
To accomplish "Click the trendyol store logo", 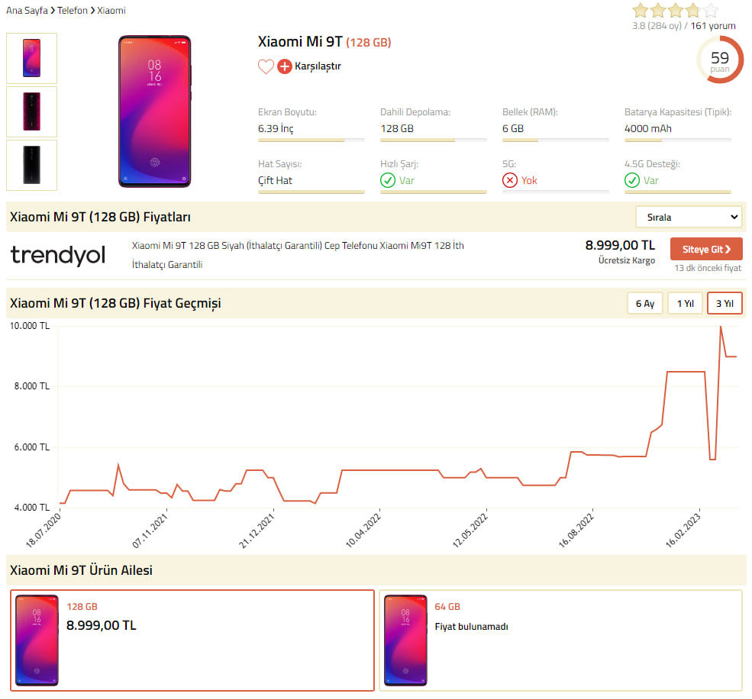I will point(58,256).
